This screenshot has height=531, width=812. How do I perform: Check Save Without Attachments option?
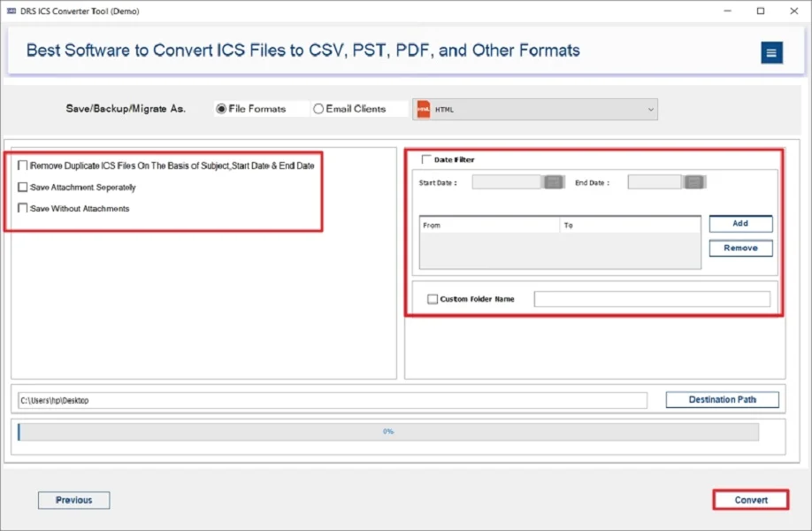click(x=22, y=208)
